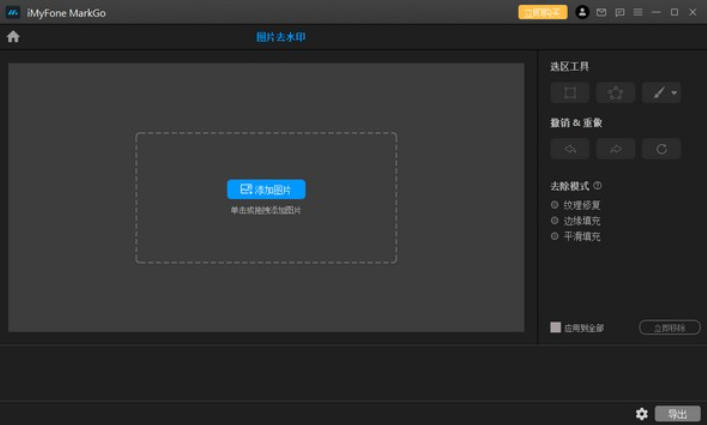Click the 导出 export button
Image resolution: width=707 pixels, height=425 pixels.
coord(677,413)
